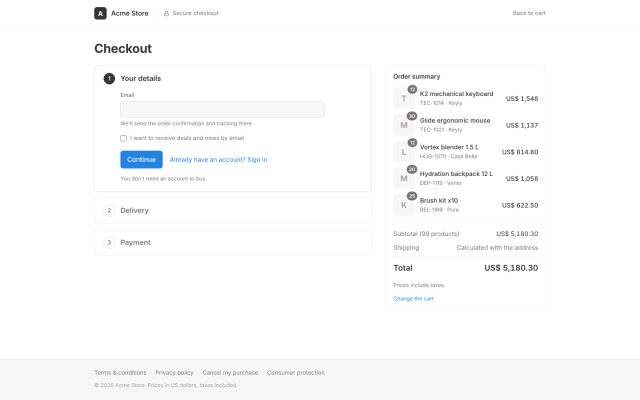Open 'Already have an account? Sign in'
Image resolution: width=640 pixels, height=400 pixels.
pos(218,160)
